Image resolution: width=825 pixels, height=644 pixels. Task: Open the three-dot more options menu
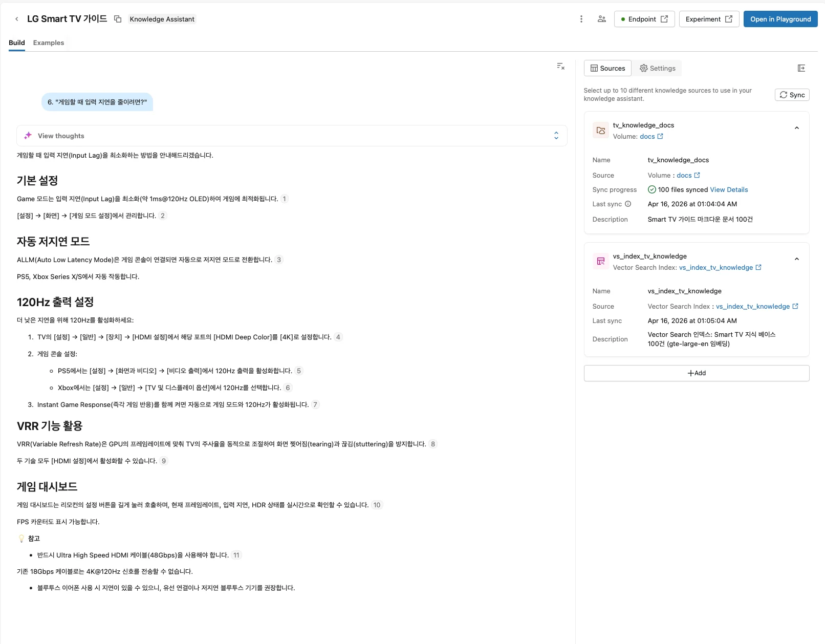(581, 19)
